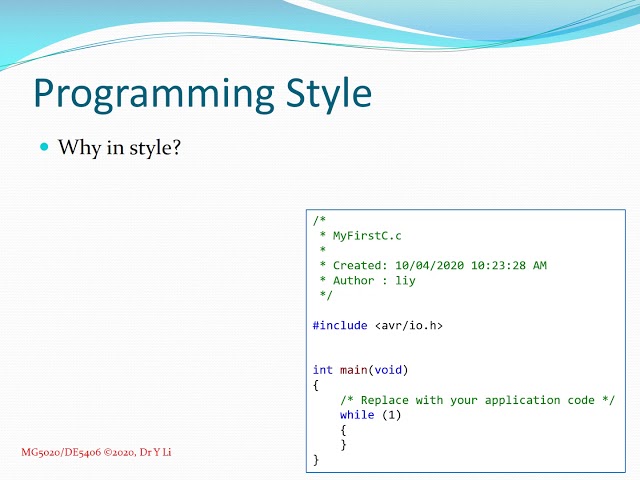Click "Dr Y Li" in the footer
640x480 pixels.
[x=159, y=453]
